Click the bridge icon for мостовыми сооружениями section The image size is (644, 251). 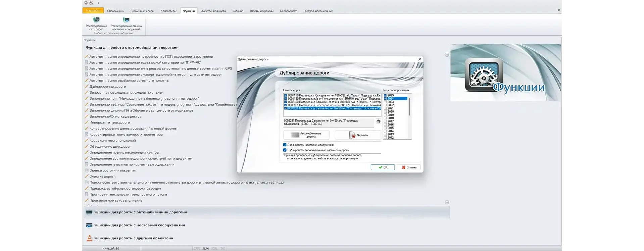89,225
